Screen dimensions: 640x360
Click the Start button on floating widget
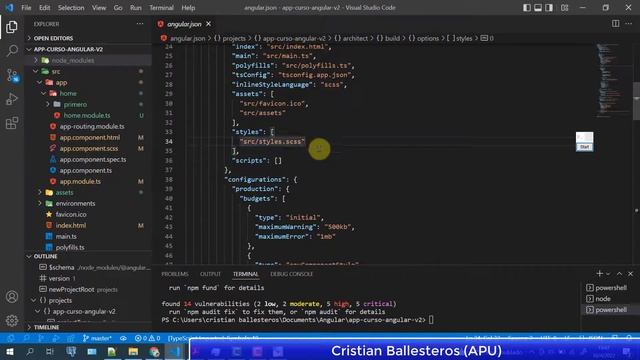(x=584, y=147)
